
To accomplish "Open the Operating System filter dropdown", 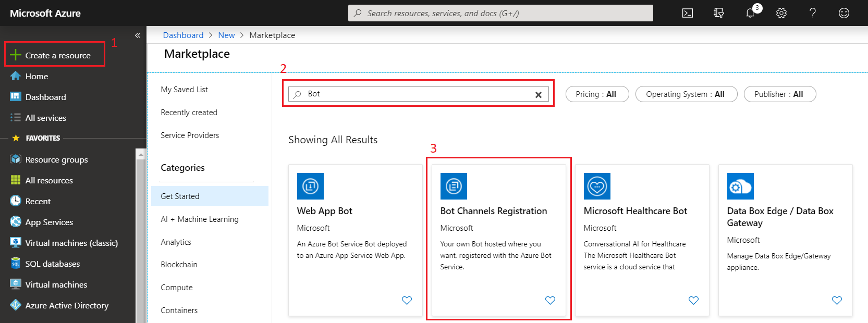I will pos(686,94).
